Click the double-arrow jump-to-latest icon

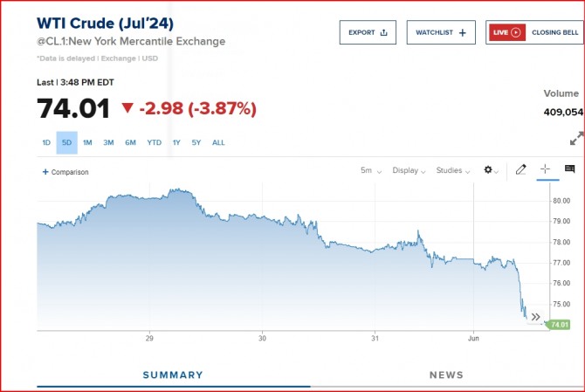pyautogui.click(x=536, y=317)
